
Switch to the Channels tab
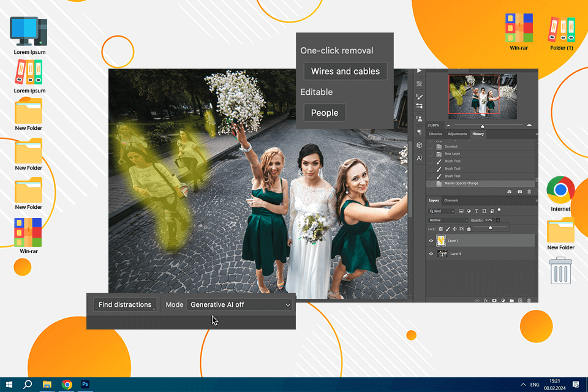pos(451,200)
